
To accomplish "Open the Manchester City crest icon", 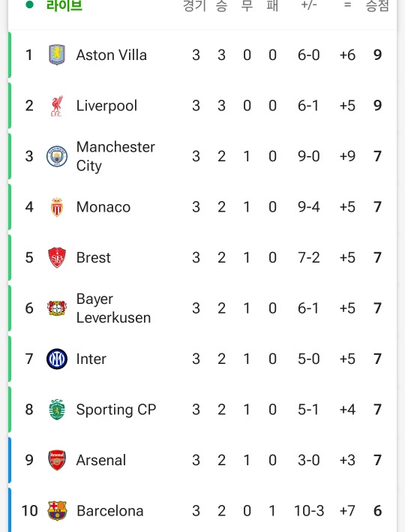I will tap(57, 156).
